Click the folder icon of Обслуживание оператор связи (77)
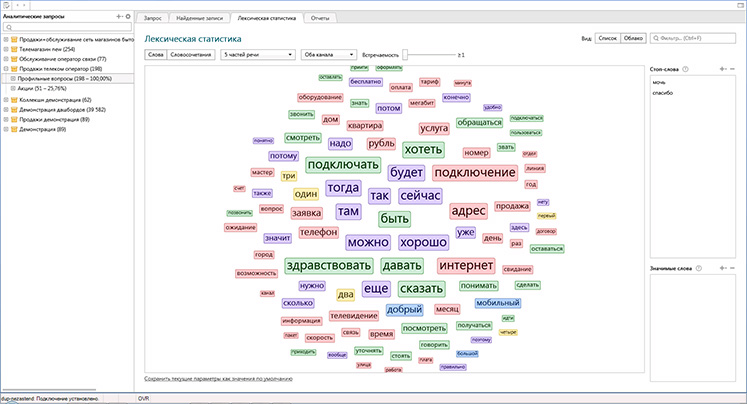Image resolution: width=747 pixels, height=404 pixels. [x=14, y=60]
